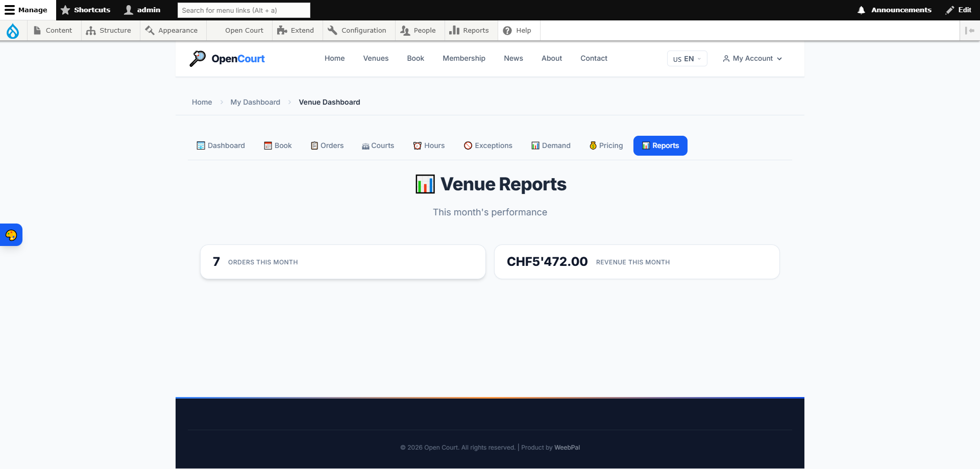Focus the menu links search field
Image resolution: width=980 pixels, height=469 pixels.
[x=243, y=10]
